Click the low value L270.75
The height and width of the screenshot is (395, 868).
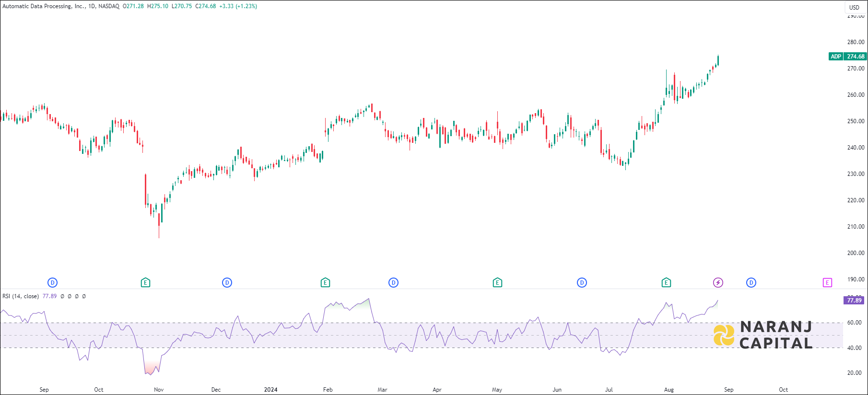click(x=182, y=6)
